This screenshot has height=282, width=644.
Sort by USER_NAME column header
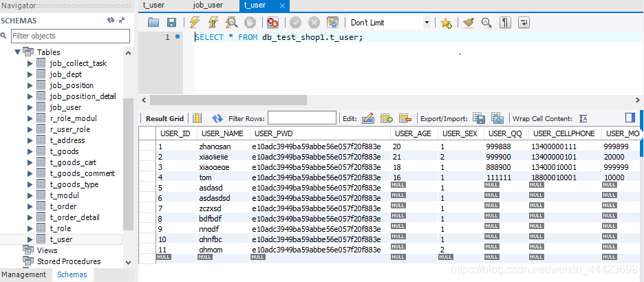click(224, 133)
